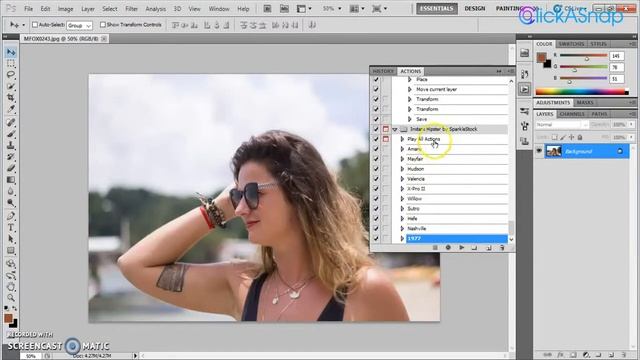Select the Dodge tool

click(11, 202)
